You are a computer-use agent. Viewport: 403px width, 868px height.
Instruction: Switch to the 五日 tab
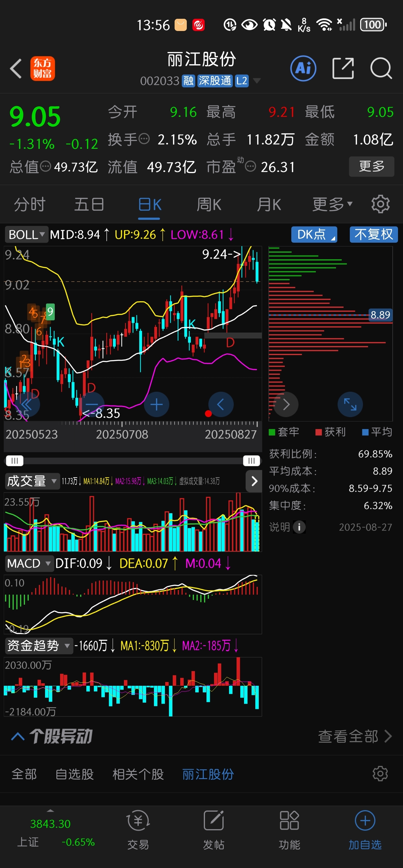tap(89, 204)
